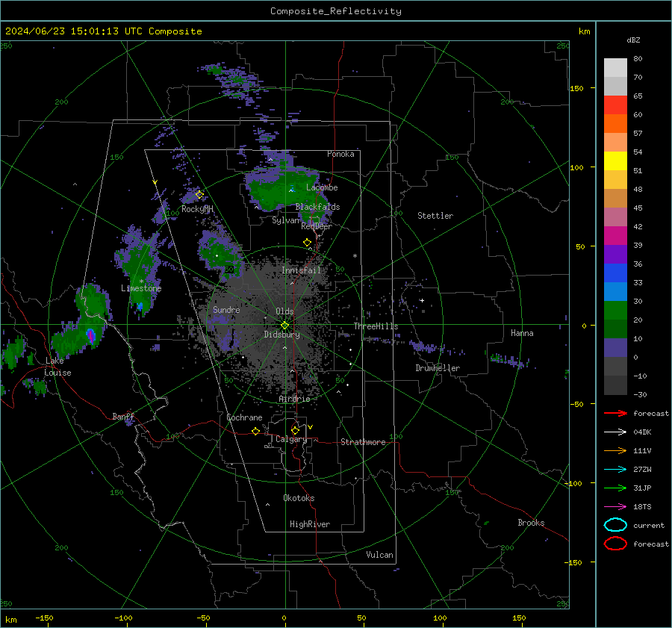Select the red 65 dBZ color swatch
This screenshot has height=628, width=672.
[615, 105]
